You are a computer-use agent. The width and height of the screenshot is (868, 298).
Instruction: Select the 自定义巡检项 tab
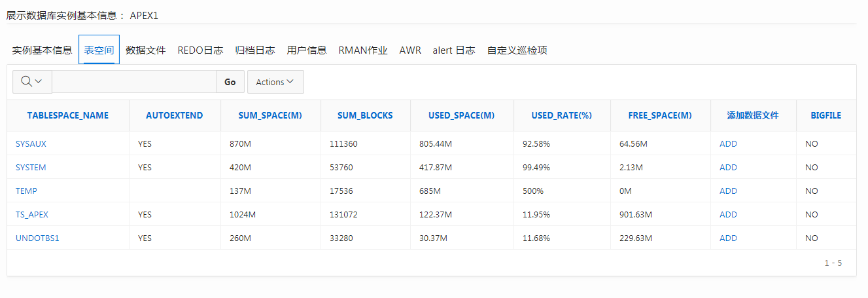pyautogui.click(x=517, y=50)
